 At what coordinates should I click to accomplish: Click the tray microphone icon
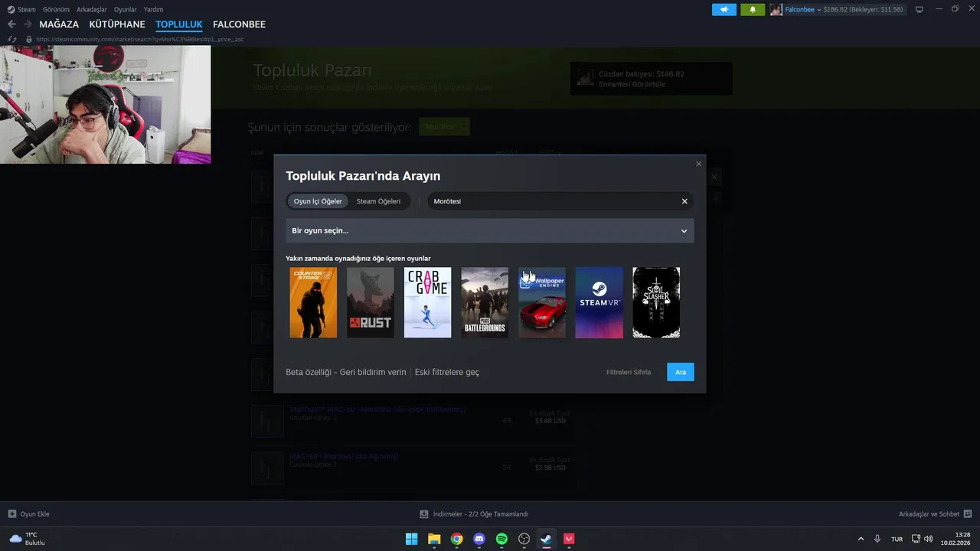(877, 539)
